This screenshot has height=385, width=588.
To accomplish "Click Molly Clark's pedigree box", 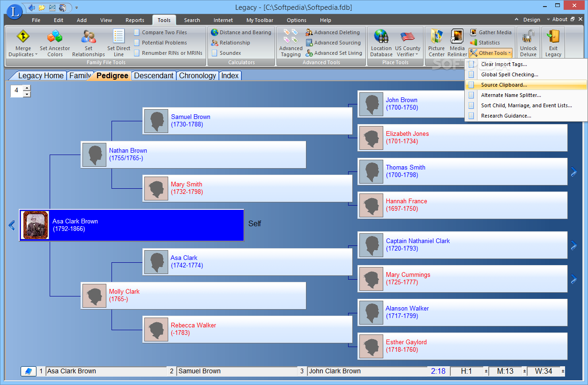I will (x=194, y=296).
